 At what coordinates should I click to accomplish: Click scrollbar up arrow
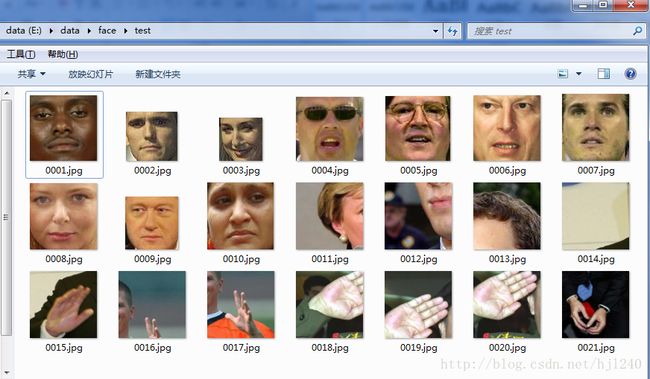point(6,93)
